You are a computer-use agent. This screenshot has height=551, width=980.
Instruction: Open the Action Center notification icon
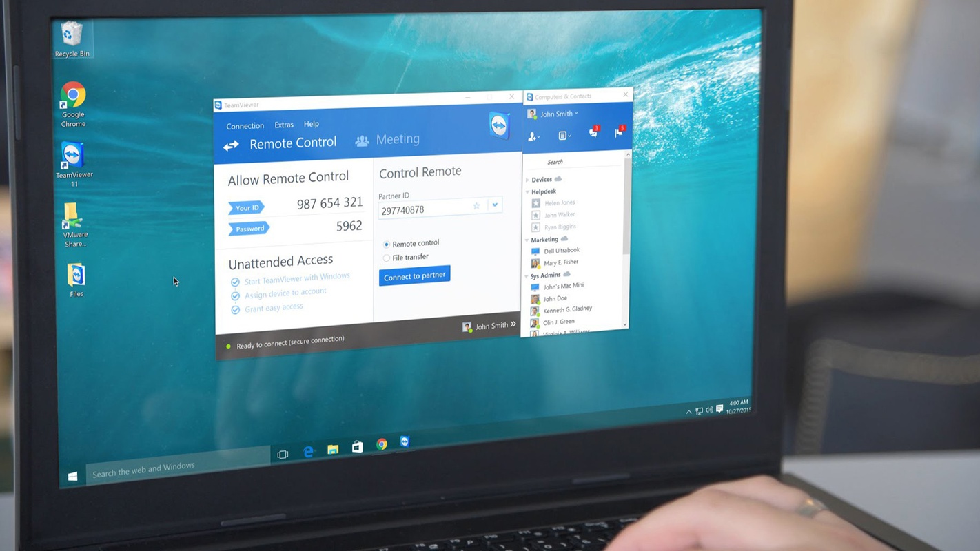coord(719,408)
